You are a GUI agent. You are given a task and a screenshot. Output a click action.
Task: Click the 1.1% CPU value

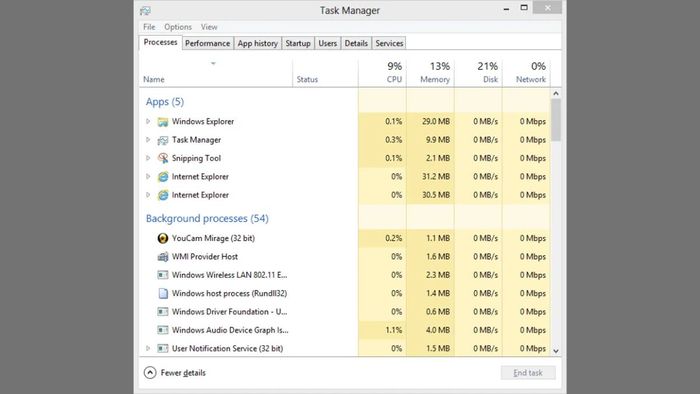393,330
